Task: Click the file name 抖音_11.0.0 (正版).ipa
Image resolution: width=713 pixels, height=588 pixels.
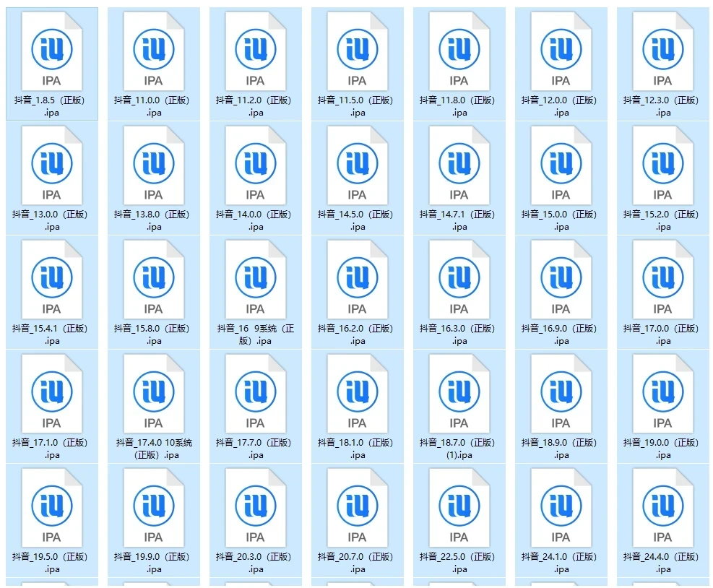Action: coord(152,106)
